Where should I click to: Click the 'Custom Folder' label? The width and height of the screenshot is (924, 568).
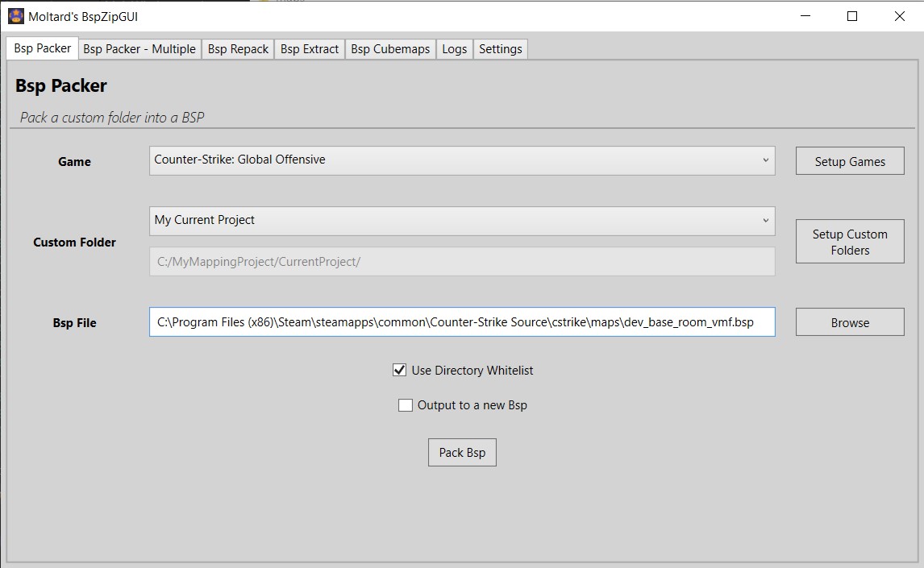[x=74, y=242]
